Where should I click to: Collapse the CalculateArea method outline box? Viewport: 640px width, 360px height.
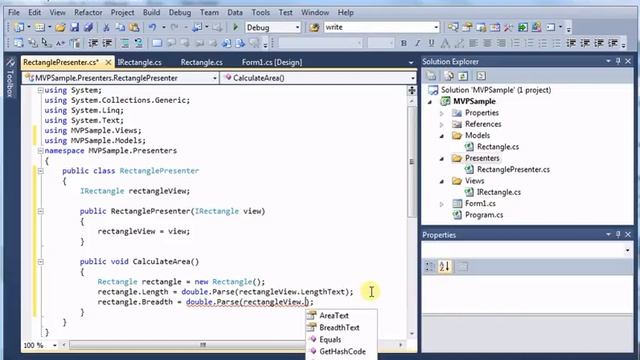[x=40, y=262]
